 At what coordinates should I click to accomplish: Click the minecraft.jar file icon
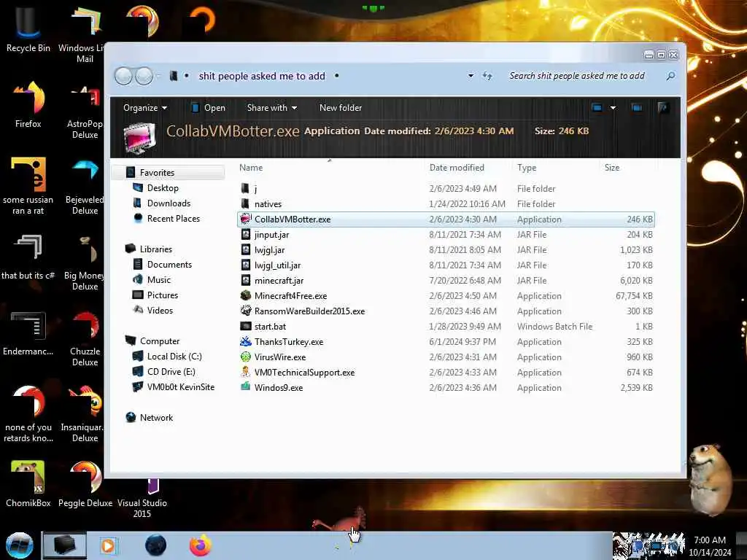pos(245,281)
